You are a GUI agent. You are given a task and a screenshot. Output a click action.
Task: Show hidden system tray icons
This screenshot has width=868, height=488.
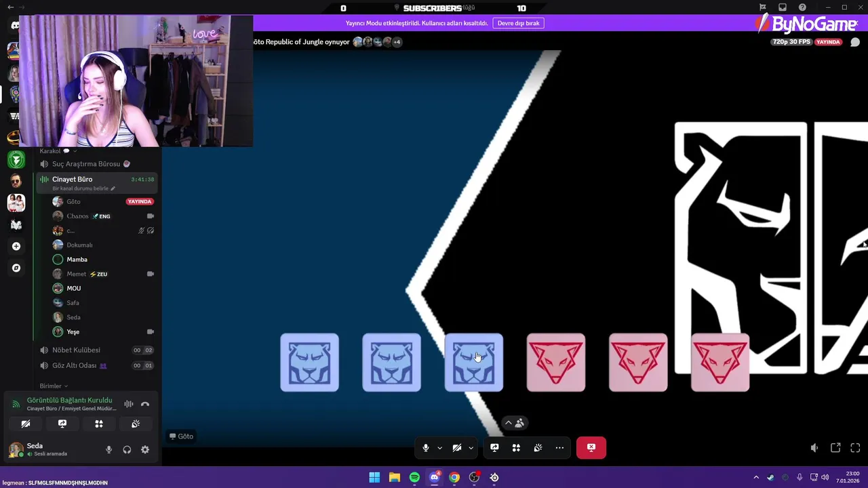pos(756,477)
